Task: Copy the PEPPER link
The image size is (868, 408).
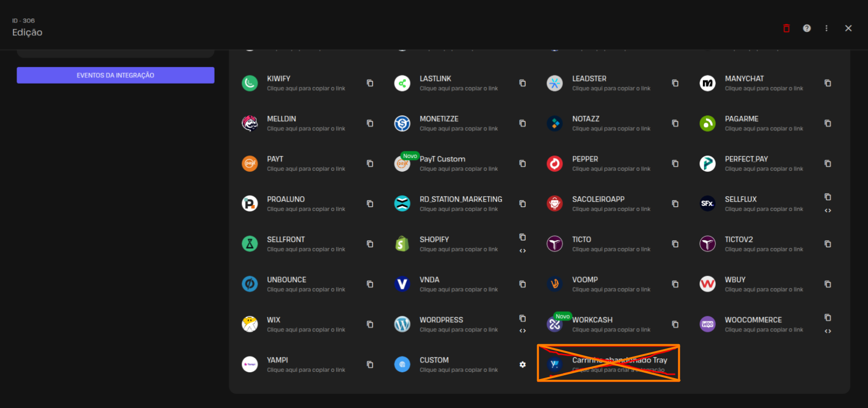Action: (675, 164)
